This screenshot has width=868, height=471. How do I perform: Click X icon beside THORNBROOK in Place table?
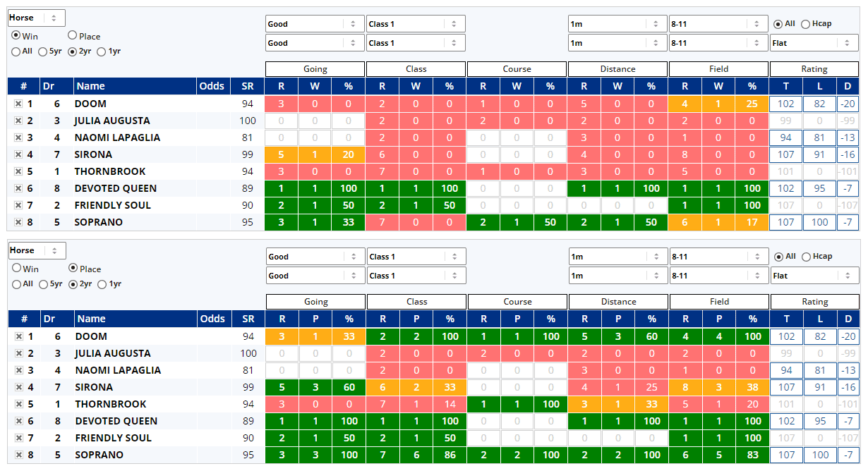(x=18, y=404)
